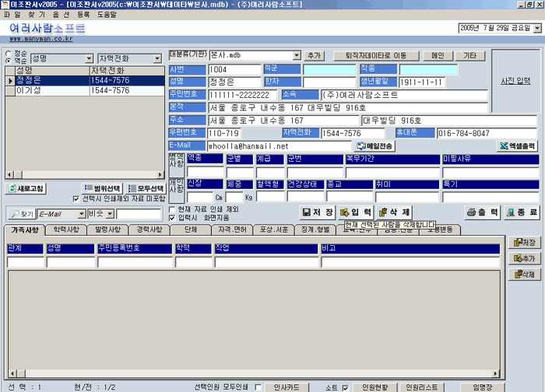The image size is (545, 392).
Task: Exit using the 종료 button
Action: point(521,212)
